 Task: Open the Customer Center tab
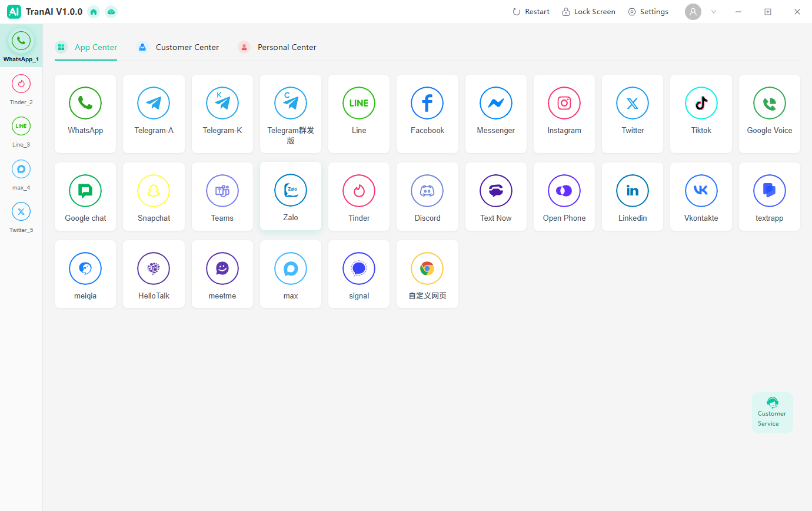[x=178, y=47]
